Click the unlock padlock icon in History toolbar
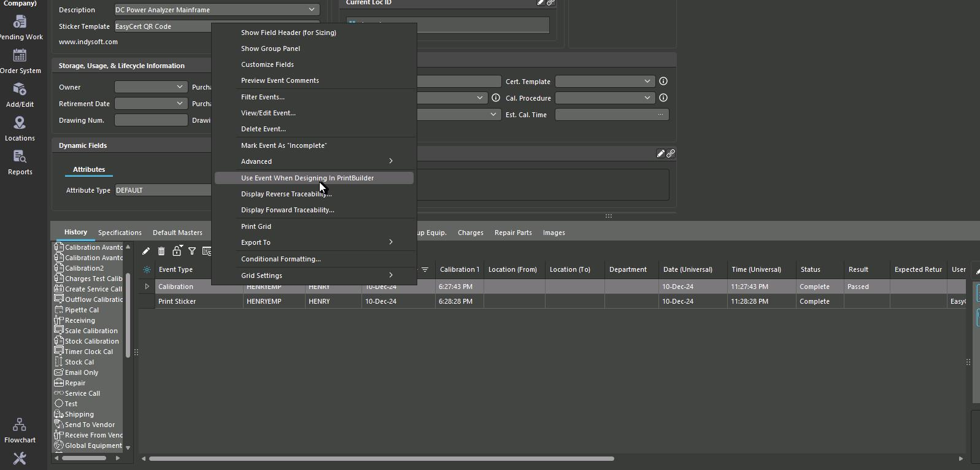This screenshot has width=980, height=470. tap(177, 251)
